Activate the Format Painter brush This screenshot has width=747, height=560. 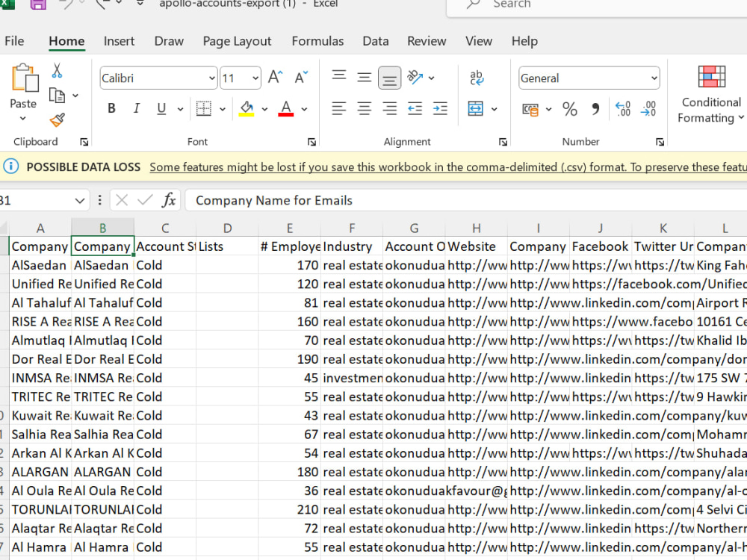(x=58, y=119)
